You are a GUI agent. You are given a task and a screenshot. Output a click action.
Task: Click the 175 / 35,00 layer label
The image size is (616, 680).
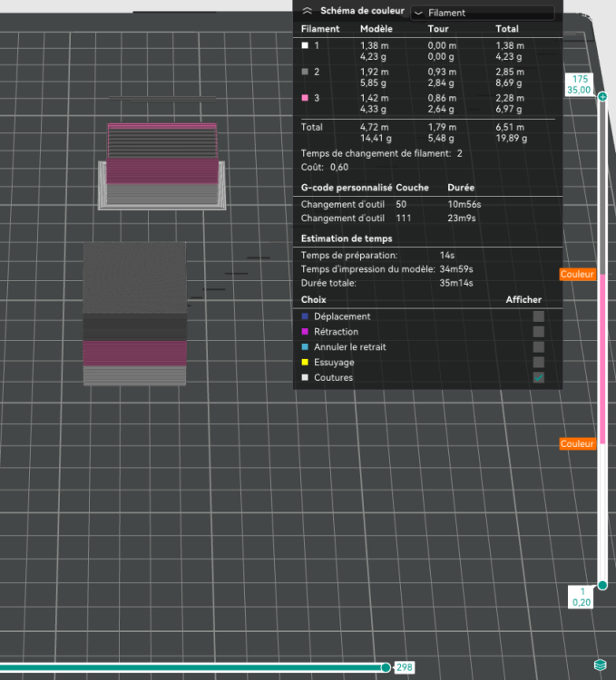579,84
